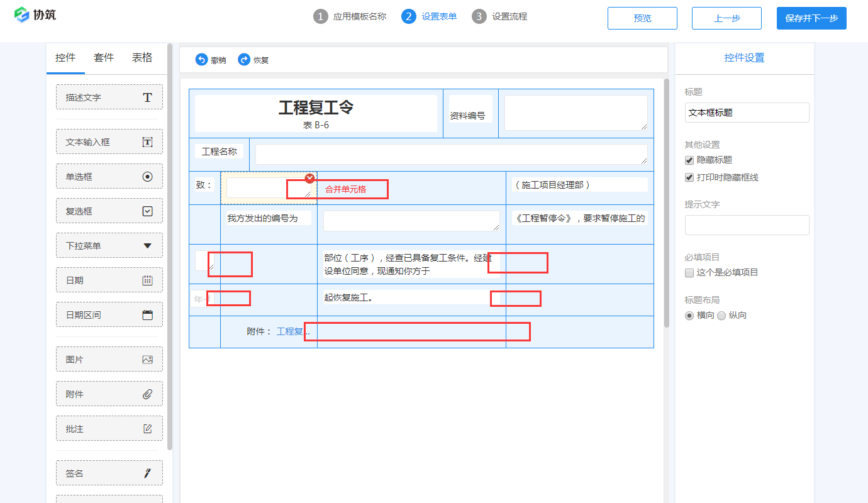The width and height of the screenshot is (868, 503).
Task: Click the 文本框标题 title input field
Action: click(x=747, y=113)
